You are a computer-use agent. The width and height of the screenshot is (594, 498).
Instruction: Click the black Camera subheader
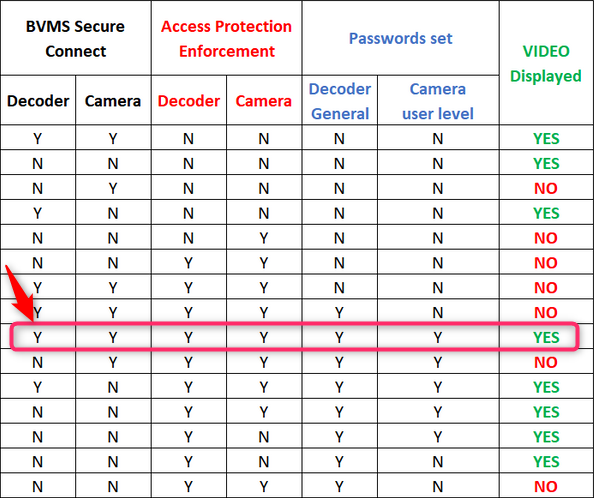[113, 101]
